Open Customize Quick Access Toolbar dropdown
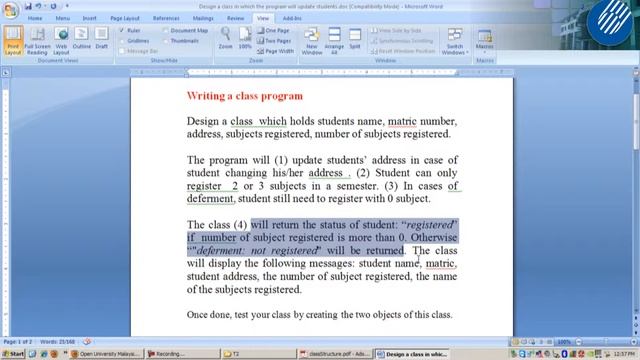This screenshot has height=360, width=640. pos(67,6)
